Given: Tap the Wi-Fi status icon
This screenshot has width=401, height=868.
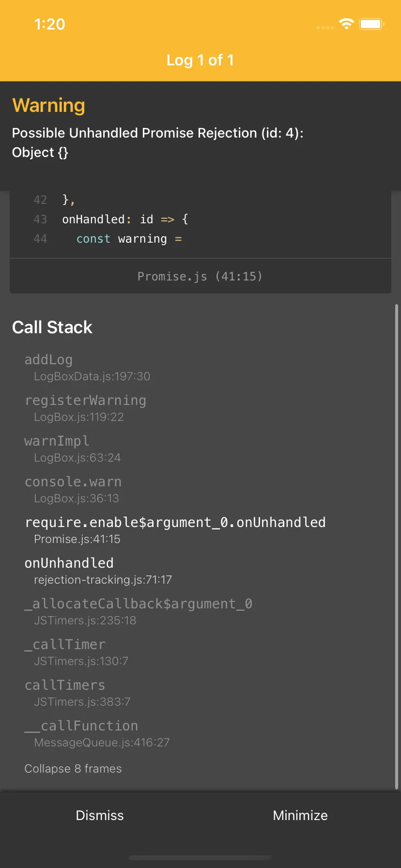Looking at the screenshot, I should click(346, 24).
